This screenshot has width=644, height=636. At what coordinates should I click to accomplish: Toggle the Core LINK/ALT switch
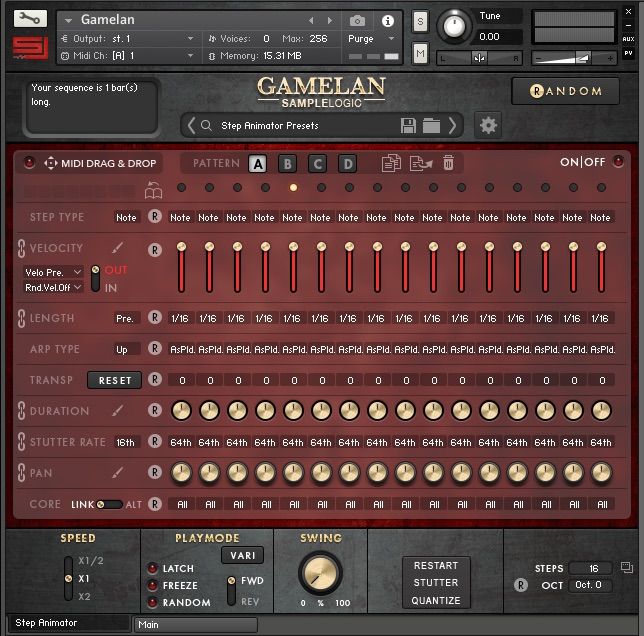[x=109, y=504]
